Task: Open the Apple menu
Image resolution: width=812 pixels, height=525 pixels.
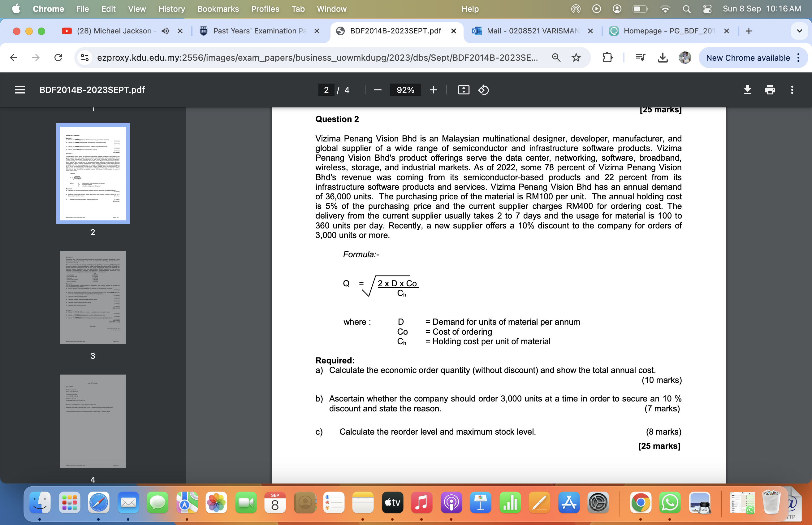Action: (x=16, y=9)
